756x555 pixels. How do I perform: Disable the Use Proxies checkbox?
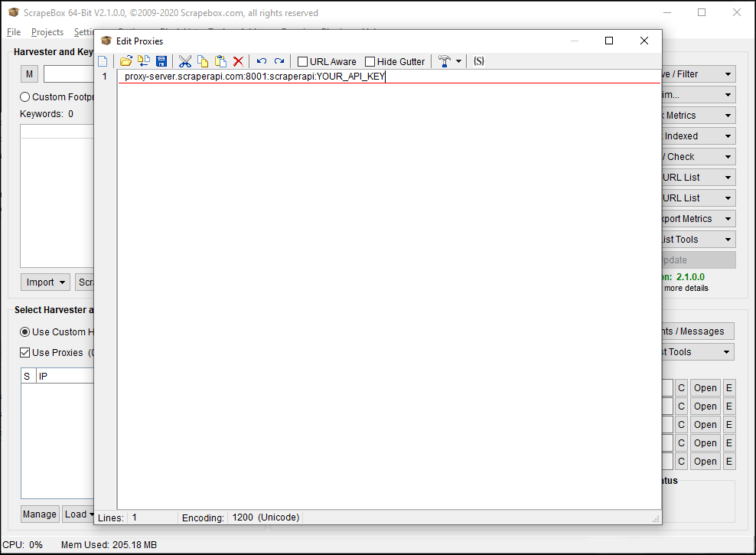coord(26,352)
